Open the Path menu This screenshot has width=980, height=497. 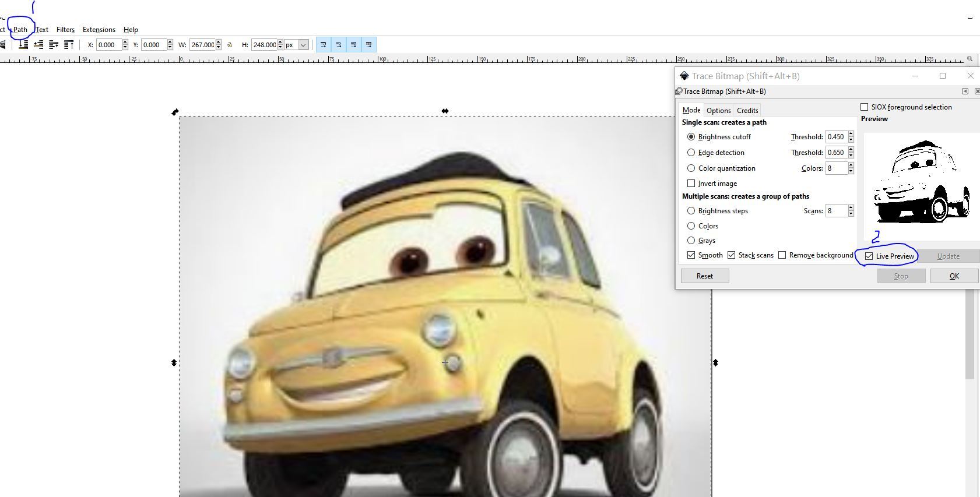(x=20, y=30)
